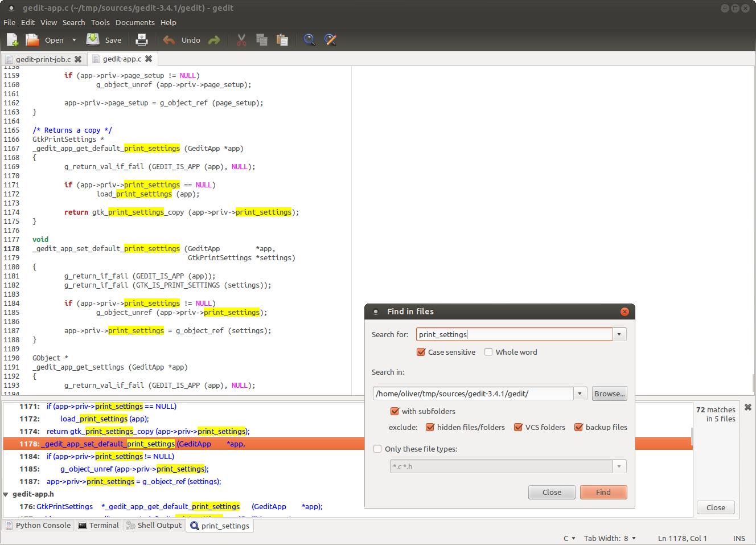Open the File menu
The height and width of the screenshot is (545, 756).
click(x=10, y=22)
